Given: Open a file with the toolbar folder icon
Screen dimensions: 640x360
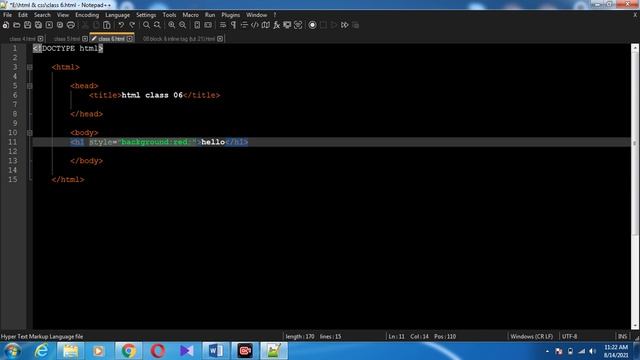Looking at the screenshot, I should coord(17,25).
